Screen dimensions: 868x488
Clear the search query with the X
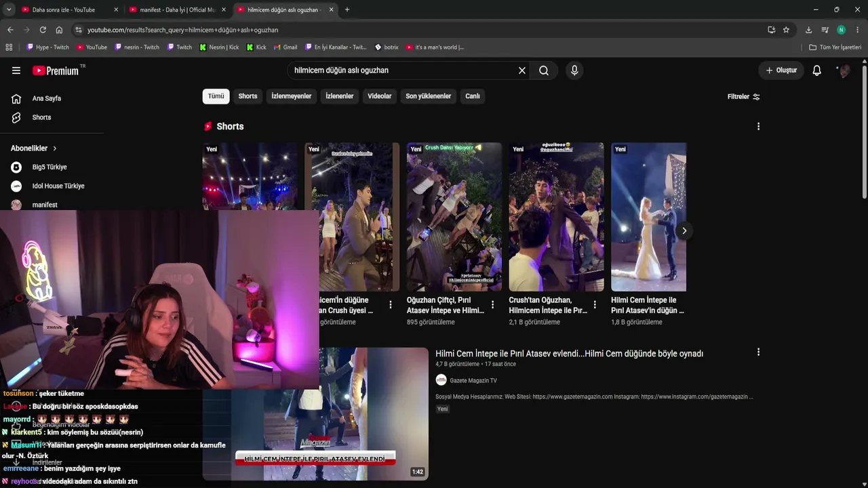(522, 70)
